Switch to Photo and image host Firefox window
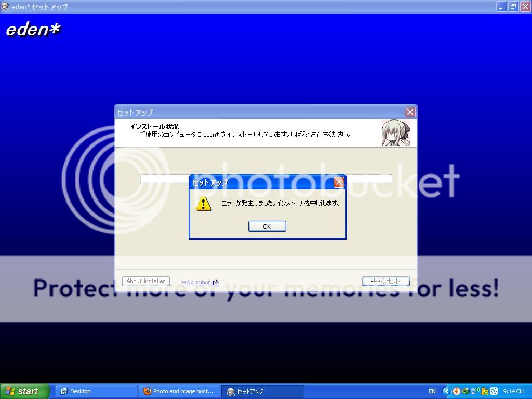 pyautogui.click(x=179, y=391)
